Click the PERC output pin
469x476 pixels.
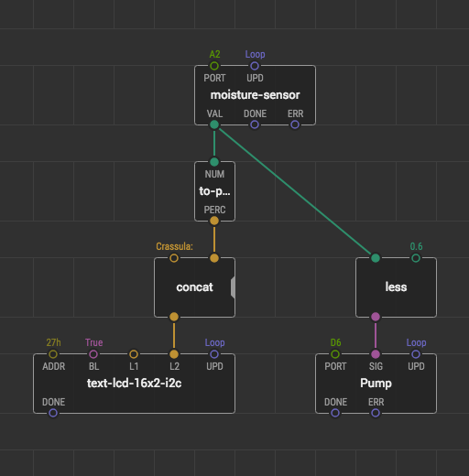pyautogui.click(x=214, y=221)
